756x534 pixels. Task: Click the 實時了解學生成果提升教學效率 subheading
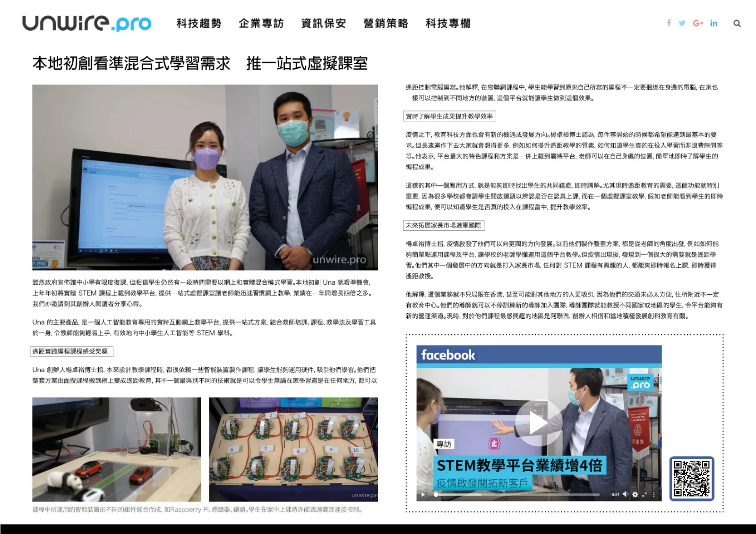click(450, 116)
